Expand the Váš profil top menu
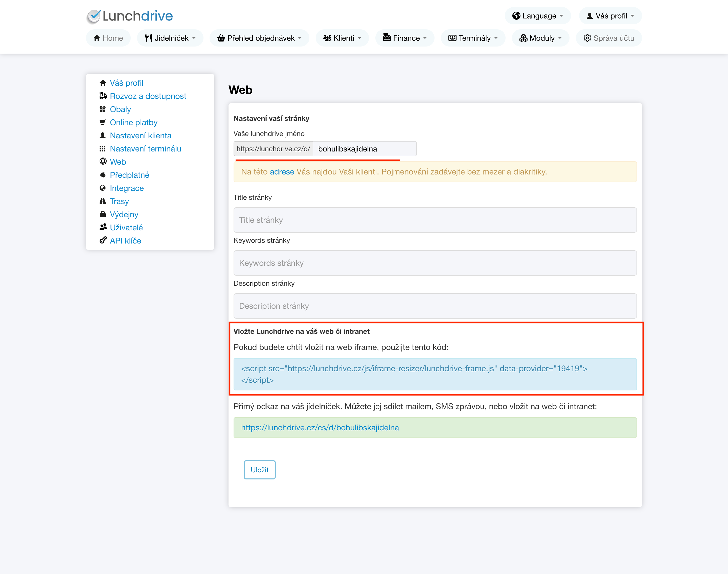The image size is (728, 574). (610, 16)
